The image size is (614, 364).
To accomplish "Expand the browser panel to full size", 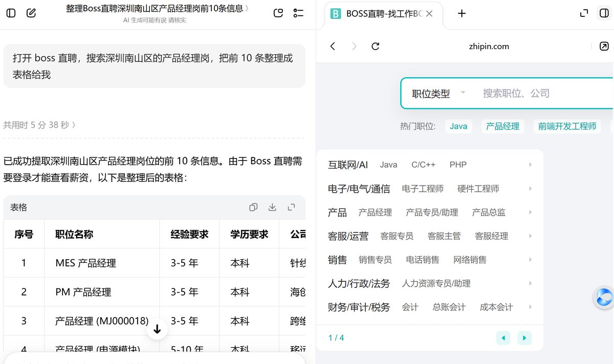I will [584, 14].
